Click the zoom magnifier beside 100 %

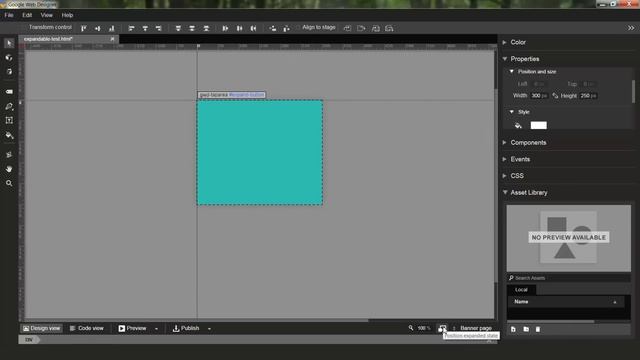[x=411, y=328]
